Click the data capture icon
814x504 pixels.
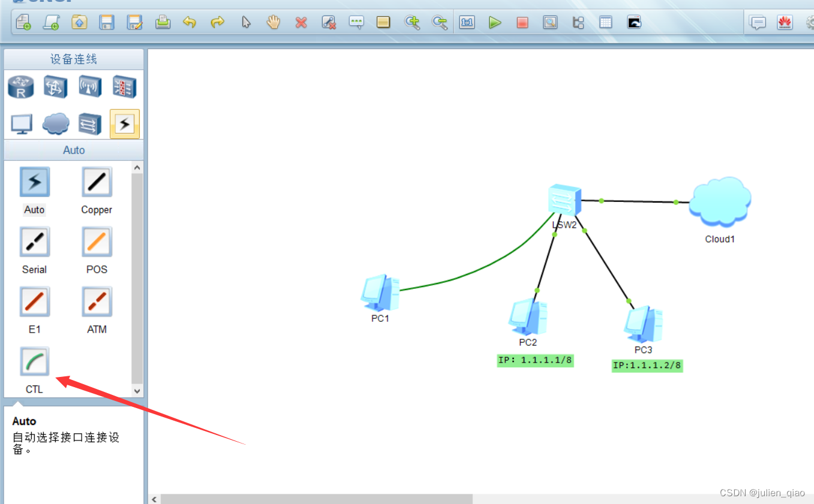[550, 23]
